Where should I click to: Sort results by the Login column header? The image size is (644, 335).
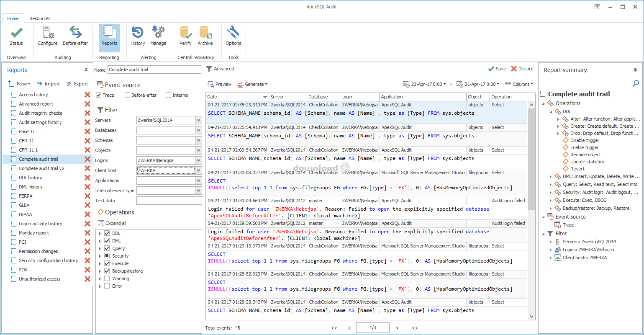(x=359, y=97)
